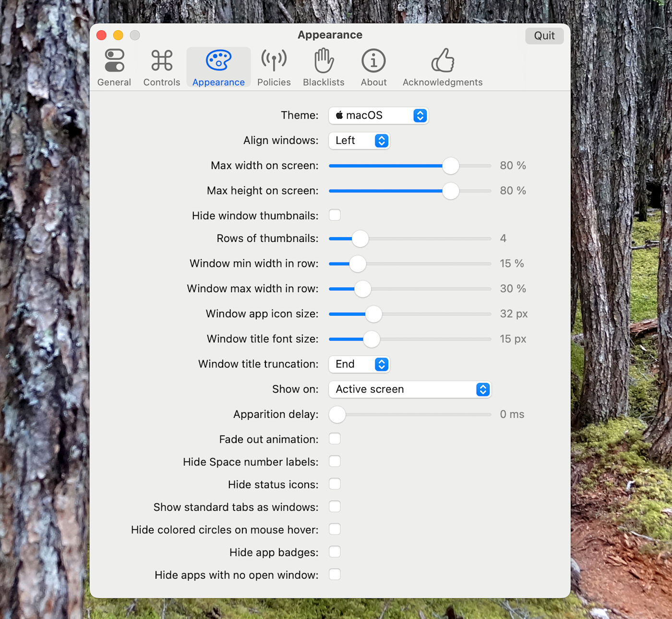Toggle Show standard tabs as windows

(x=335, y=506)
